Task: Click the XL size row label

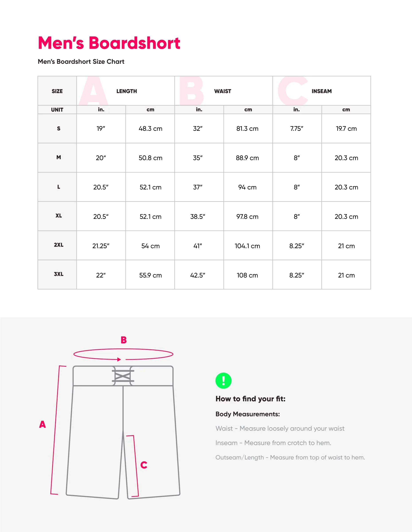Action: (58, 216)
